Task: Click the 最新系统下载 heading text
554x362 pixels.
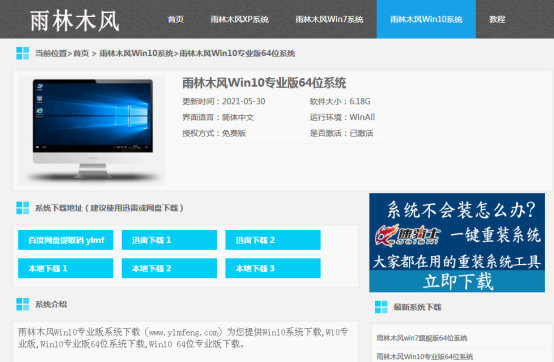Action: (x=417, y=307)
